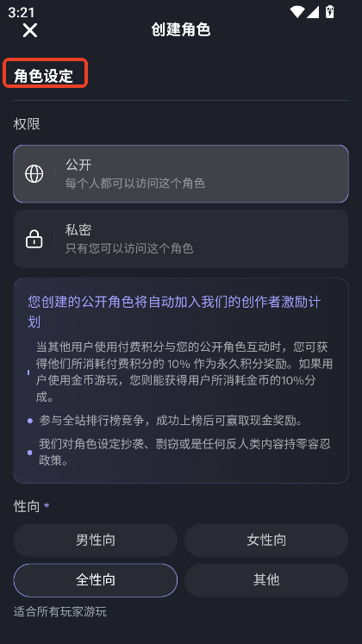The image size is (362, 644).
Task: Tap the globe icon for 公开
Action: point(34,174)
